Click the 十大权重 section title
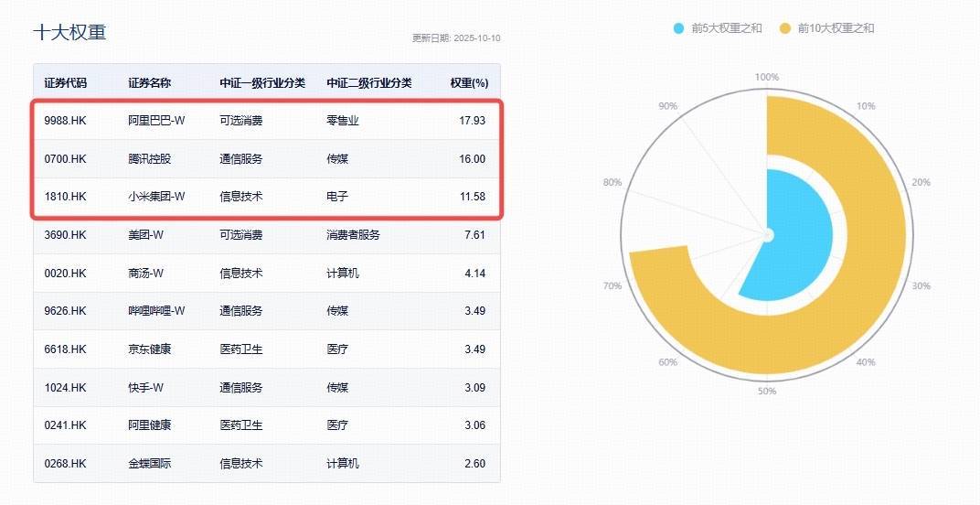 (x=69, y=32)
